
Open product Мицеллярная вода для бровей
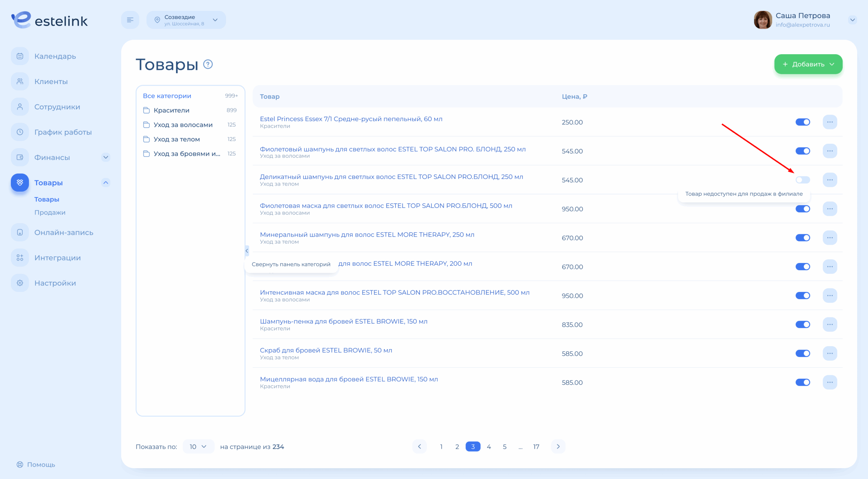click(349, 379)
